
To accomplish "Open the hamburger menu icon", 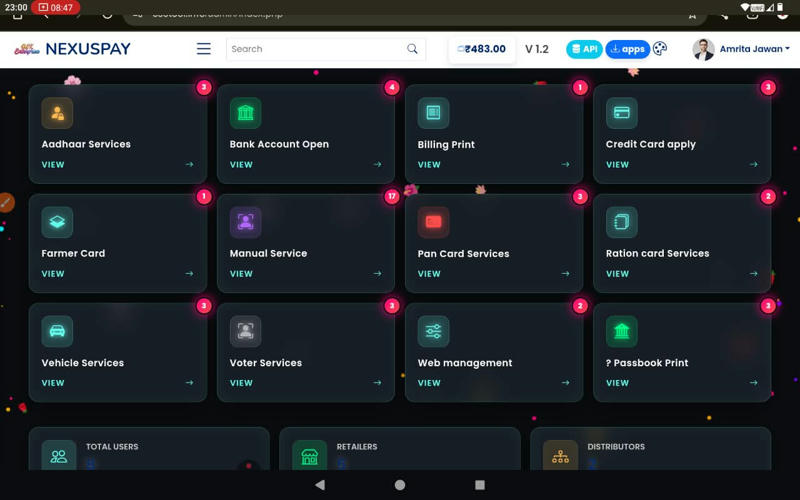I will coord(204,48).
